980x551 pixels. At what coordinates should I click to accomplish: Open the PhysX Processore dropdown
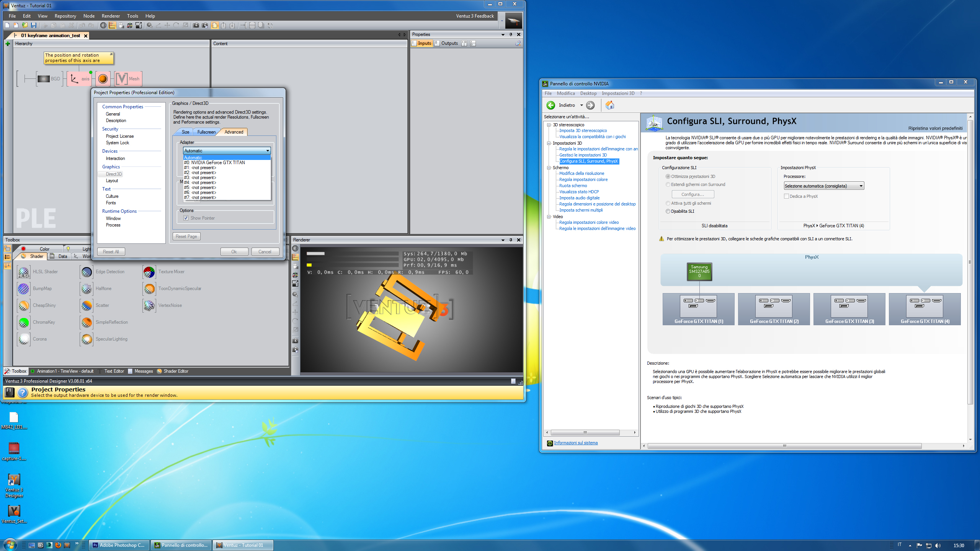(823, 186)
